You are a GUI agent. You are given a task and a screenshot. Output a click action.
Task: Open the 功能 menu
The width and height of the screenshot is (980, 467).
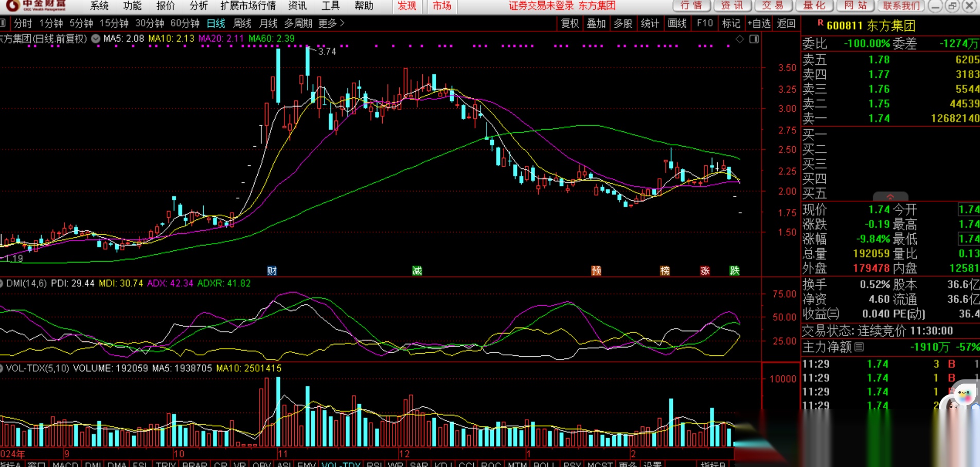pyautogui.click(x=132, y=6)
